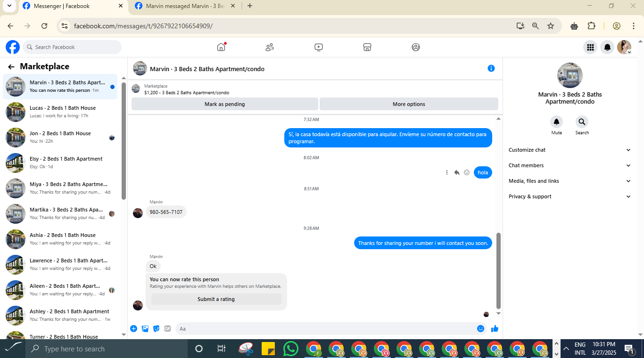The width and height of the screenshot is (644, 358).
Task: Open the Facebook menu grid icon
Action: coord(590,47)
